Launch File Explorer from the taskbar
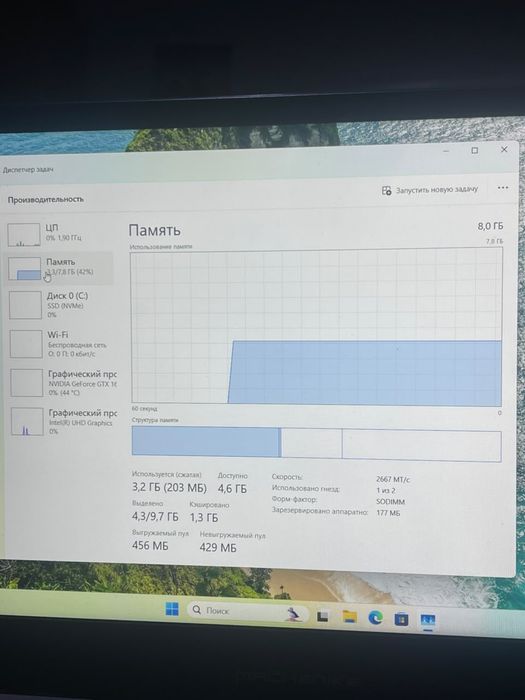The image size is (525, 700). tap(350, 617)
